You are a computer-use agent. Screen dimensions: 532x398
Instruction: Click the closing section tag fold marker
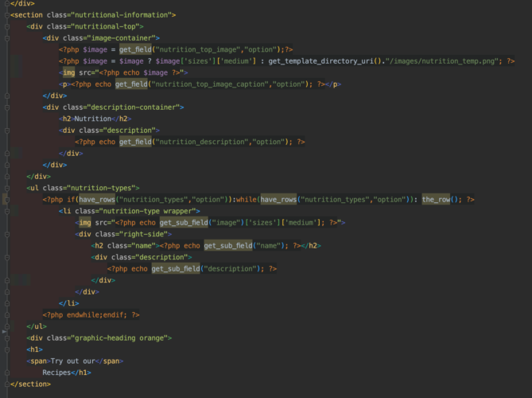click(6, 384)
